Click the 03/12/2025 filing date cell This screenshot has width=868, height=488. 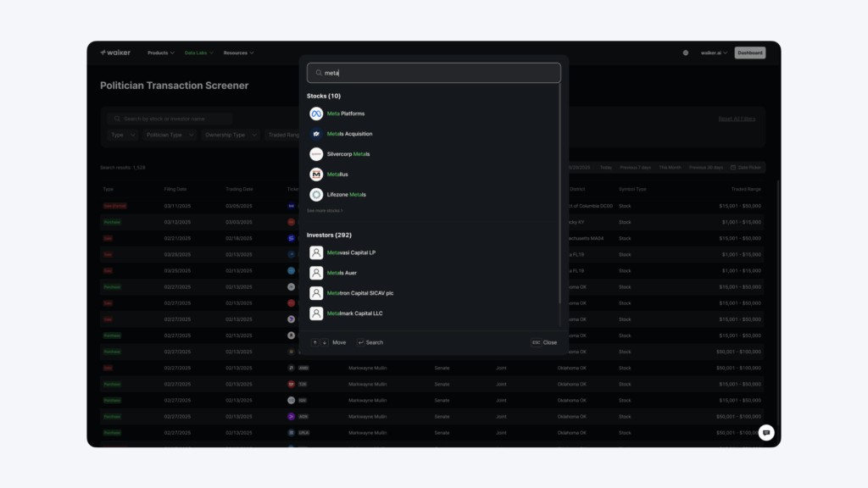pyautogui.click(x=177, y=222)
